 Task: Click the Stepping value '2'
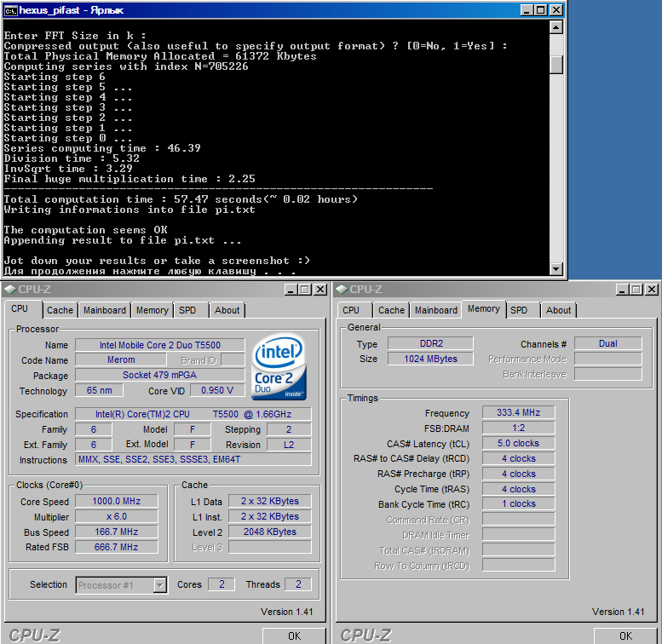(x=289, y=429)
